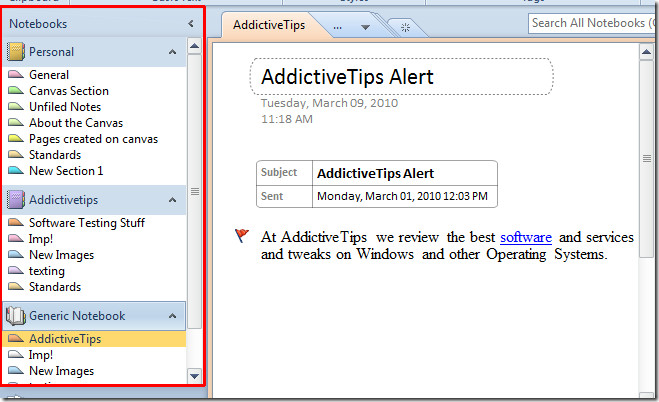Click the page date Tuesday, March 09, 2010
Image resolution: width=659 pixels, height=402 pixels.
(x=330, y=103)
